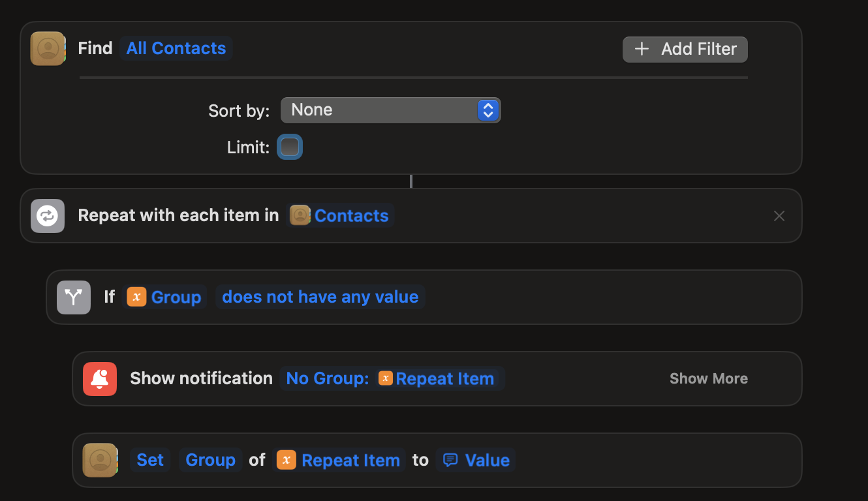Click the Set operation token
The width and height of the screenshot is (868, 501).
point(150,460)
